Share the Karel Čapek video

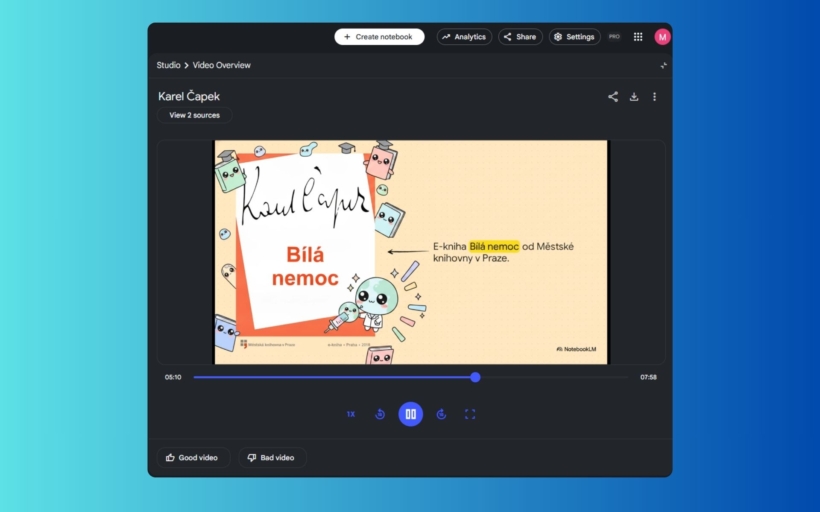click(613, 97)
